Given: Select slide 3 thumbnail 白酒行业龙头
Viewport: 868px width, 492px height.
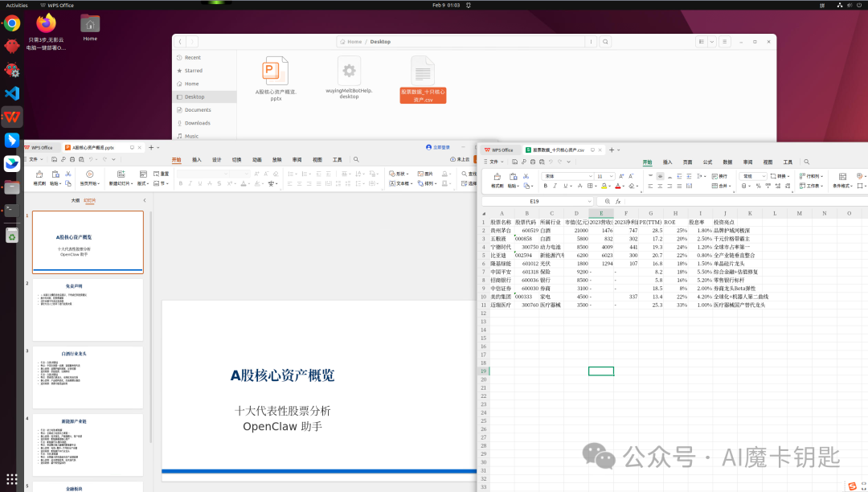Looking at the screenshot, I should [88, 377].
